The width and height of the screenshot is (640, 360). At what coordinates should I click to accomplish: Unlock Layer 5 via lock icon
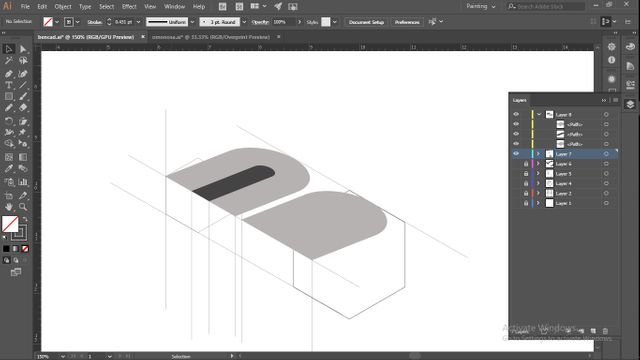526,173
